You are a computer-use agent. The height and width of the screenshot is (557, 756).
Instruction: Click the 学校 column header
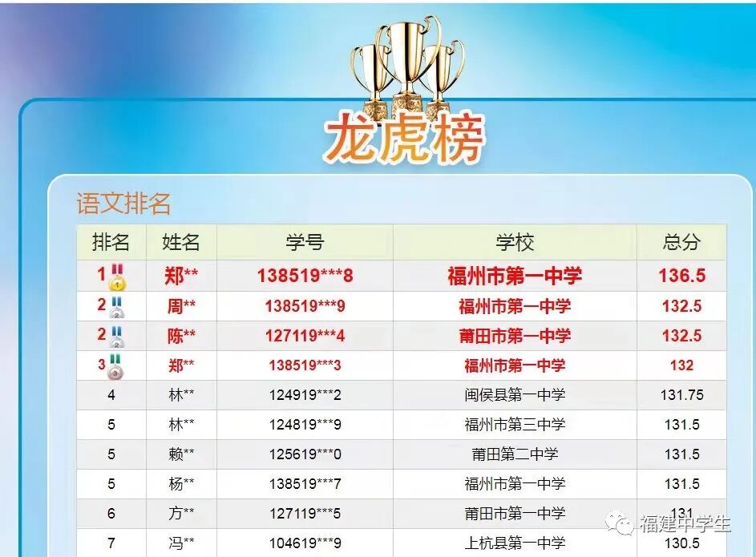515,242
